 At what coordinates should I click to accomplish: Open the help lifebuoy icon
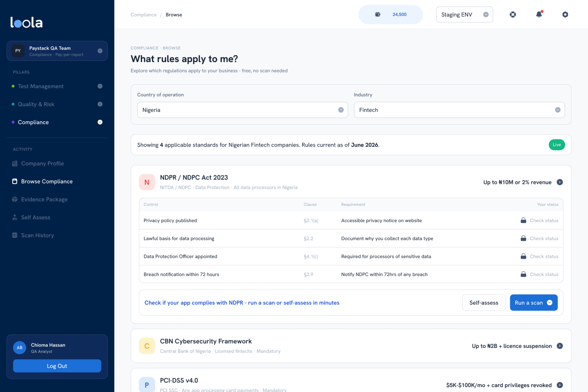(x=513, y=14)
